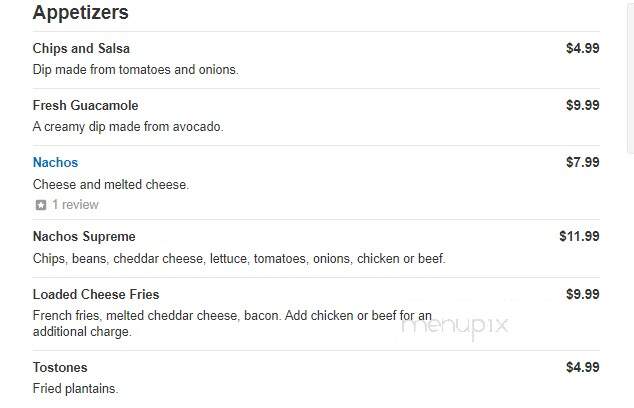Viewport: 634px width, 408px height.
Task: Click the $11.99 Nachos Supreme price
Action: [579, 236]
